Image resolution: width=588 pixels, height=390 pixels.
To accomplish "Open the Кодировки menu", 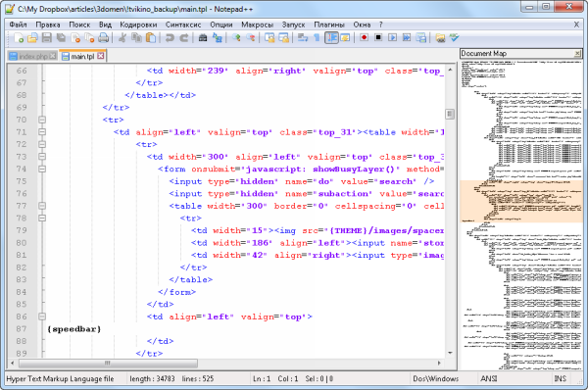I will click(x=138, y=24).
